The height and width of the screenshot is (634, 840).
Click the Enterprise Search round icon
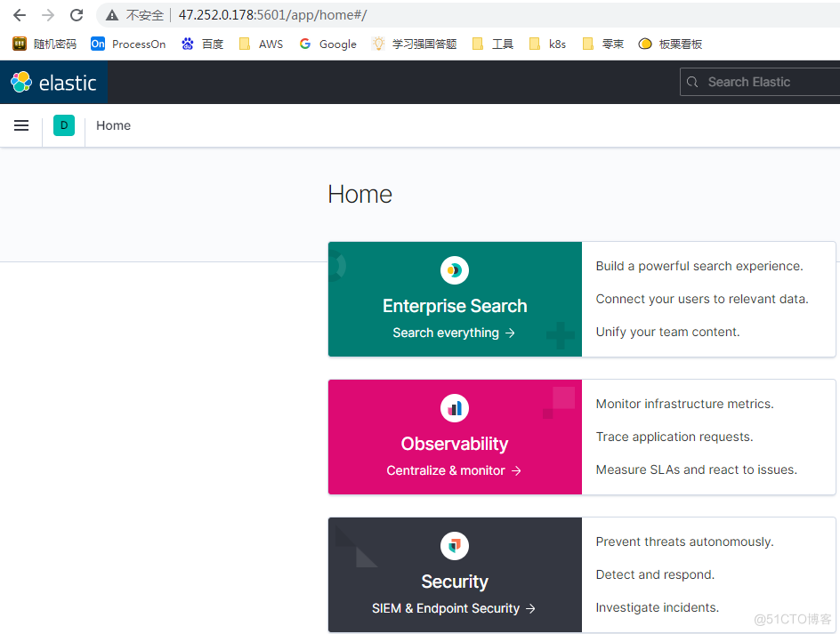455,270
